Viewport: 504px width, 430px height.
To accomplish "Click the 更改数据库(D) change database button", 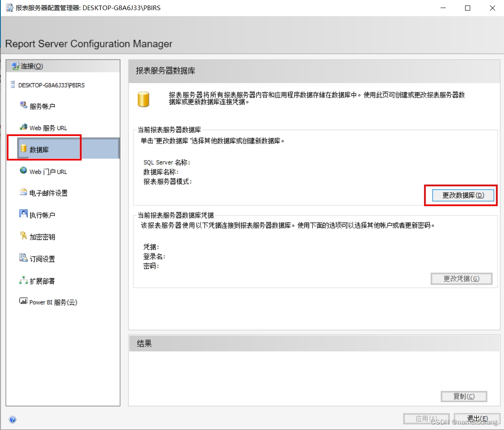I will 463,195.
